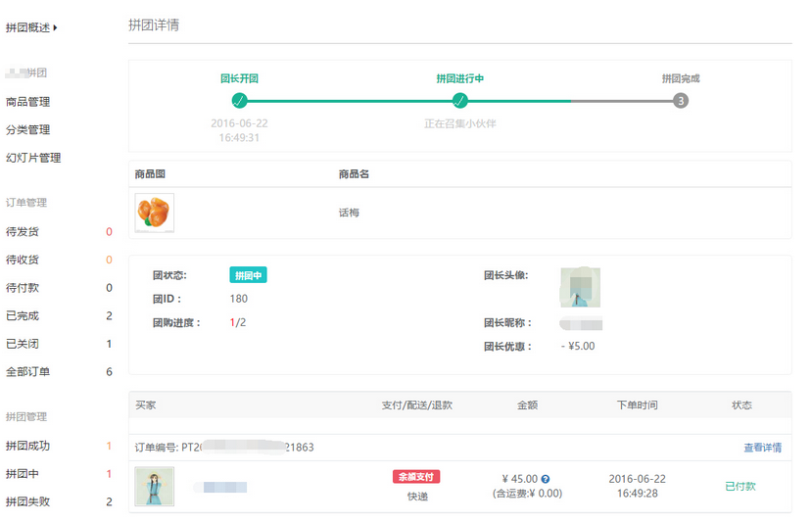The width and height of the screenshot is (812, 523).
Task: Click the green progress bar between steps
Action: click(350, 100)
